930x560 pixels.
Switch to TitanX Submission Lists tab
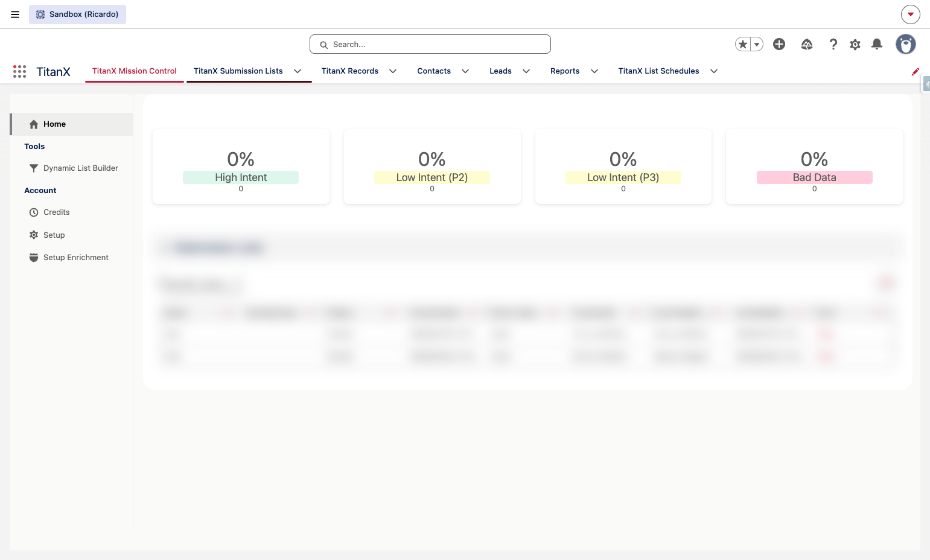tap(238, 71)
